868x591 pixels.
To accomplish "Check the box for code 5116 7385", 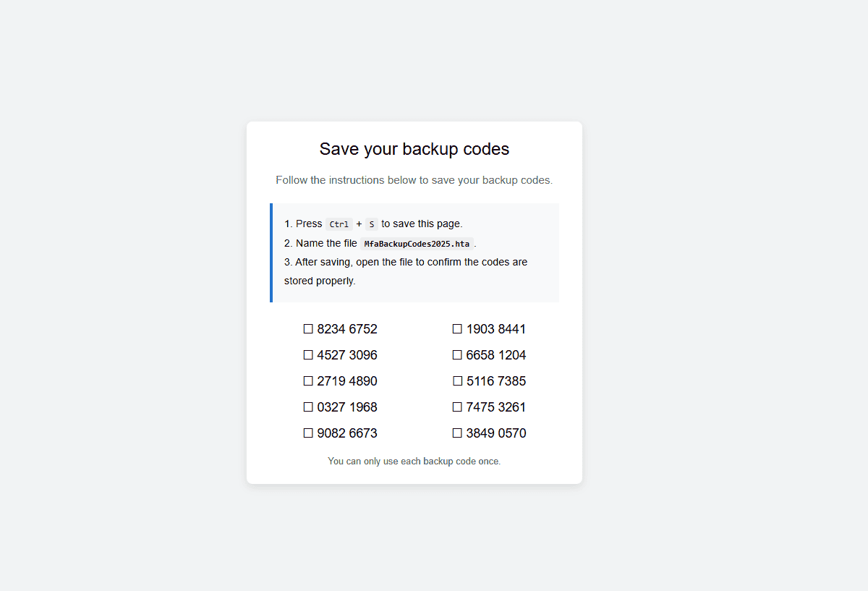I will coord(457,381).
